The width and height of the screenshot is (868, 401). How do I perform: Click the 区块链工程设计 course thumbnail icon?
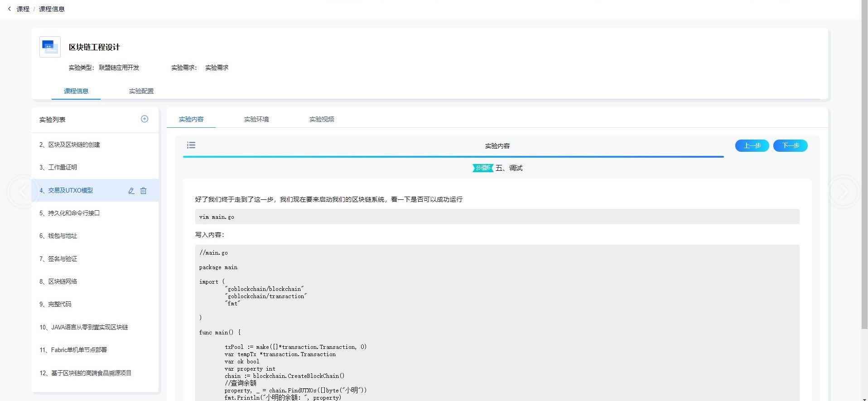[50, 47]
